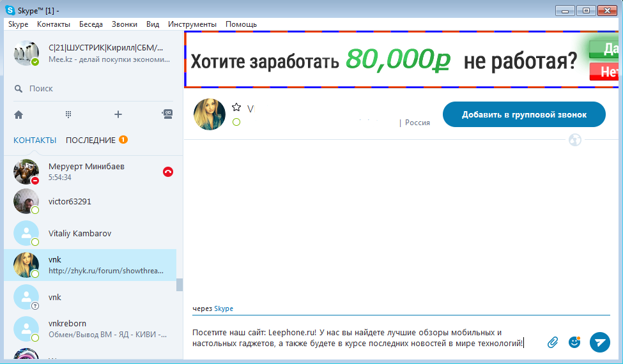
Task: Open the dial pad icon
Action: click(68, 114)
